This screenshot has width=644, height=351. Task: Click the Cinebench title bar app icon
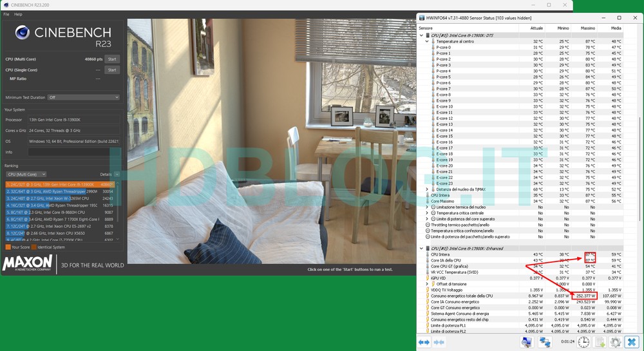pyautogui.click(x=6, y=5)
